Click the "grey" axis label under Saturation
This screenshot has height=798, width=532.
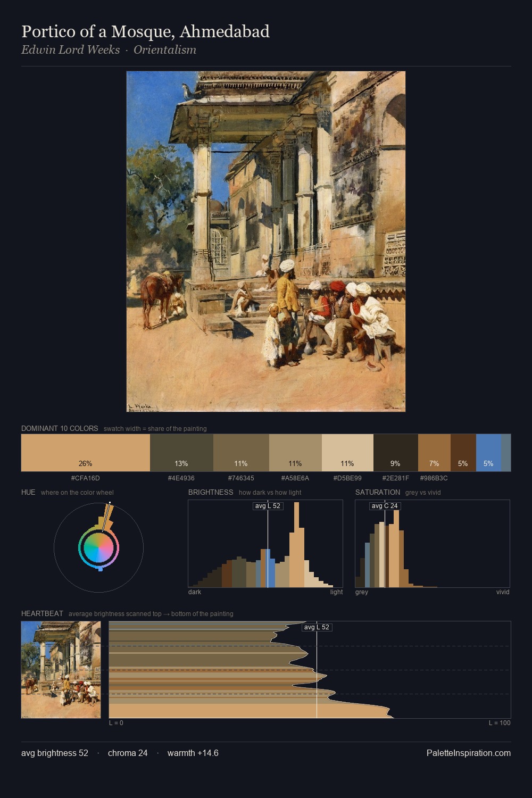coord(362,592)
